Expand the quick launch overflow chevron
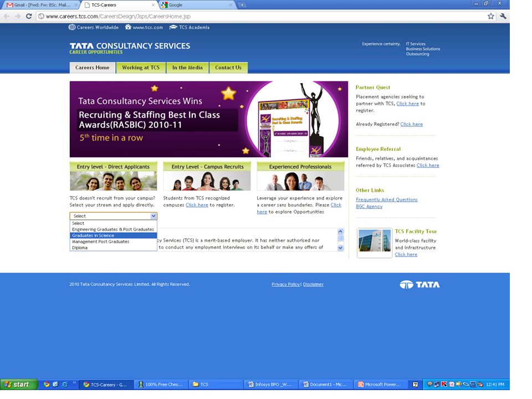The image size is (532, 399). tap(74, 383)
